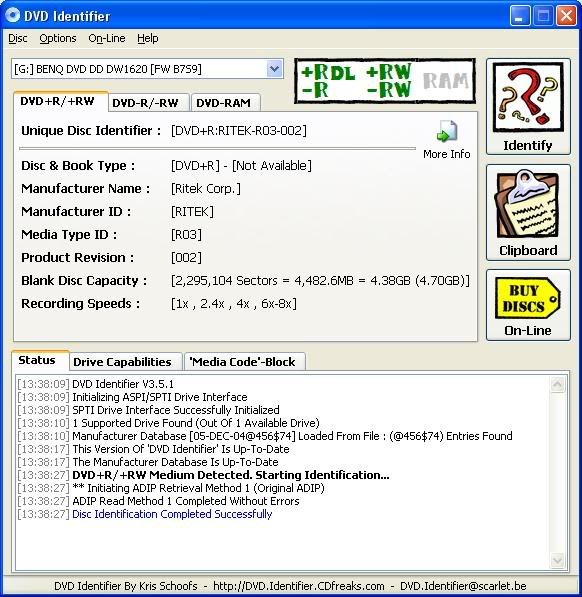Select log line 'Disc Identification Completed Successfully'
The width and height of the screenshot is (582, 597).
(172, 514)
